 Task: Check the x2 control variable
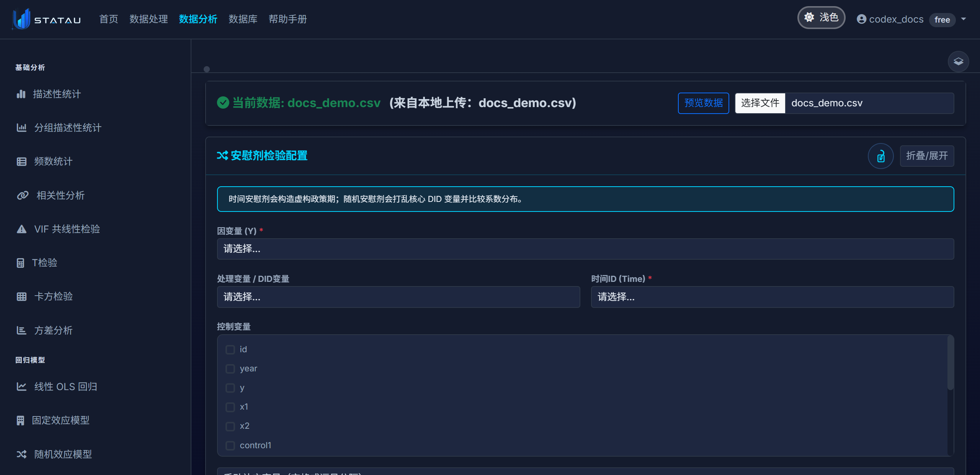230,426
